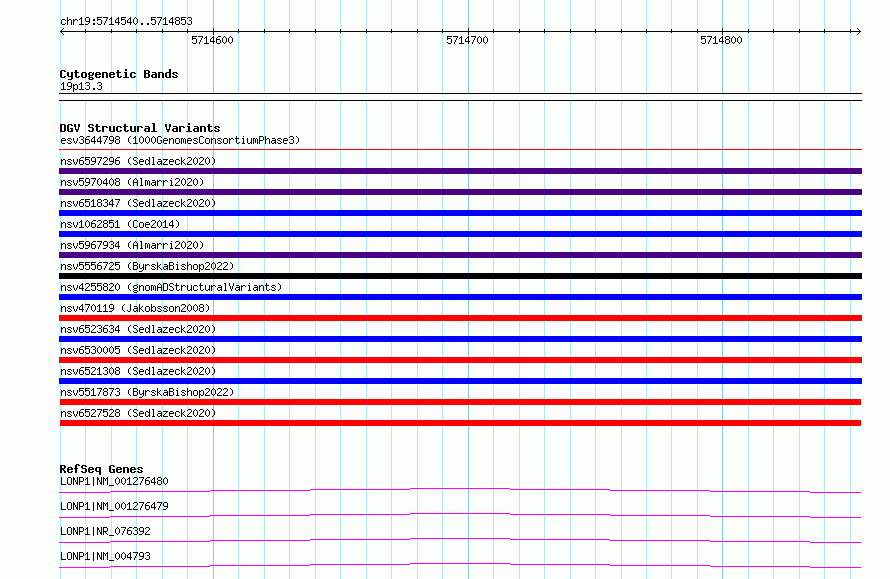
Task: Click the purple bar for nsv5967934
Action: 460,255
